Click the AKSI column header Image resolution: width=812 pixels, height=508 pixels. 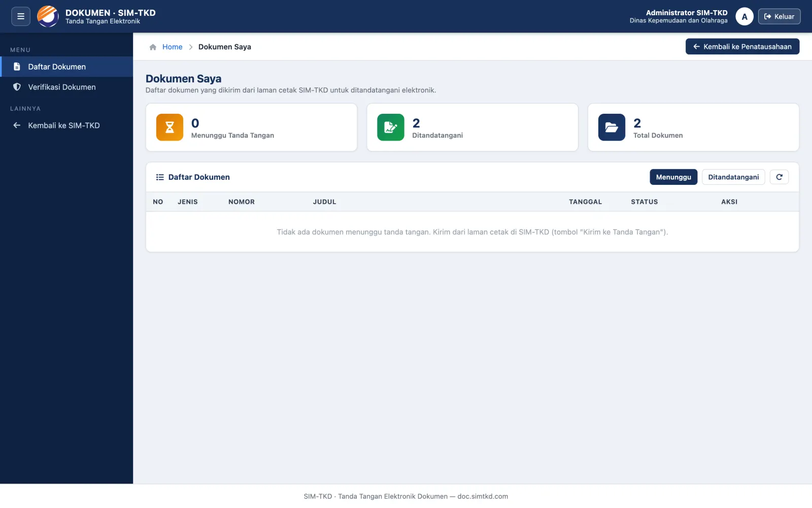tap(729, 202)
